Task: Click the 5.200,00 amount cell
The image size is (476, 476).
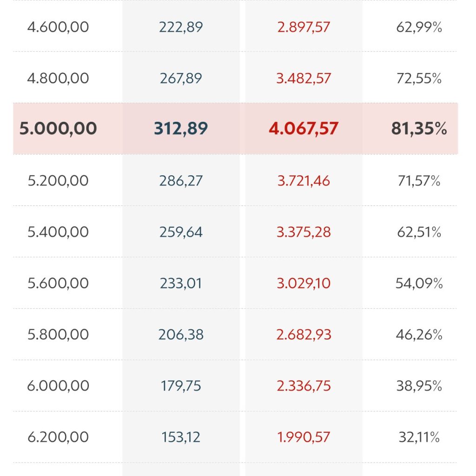Action: tap(58, 180)
